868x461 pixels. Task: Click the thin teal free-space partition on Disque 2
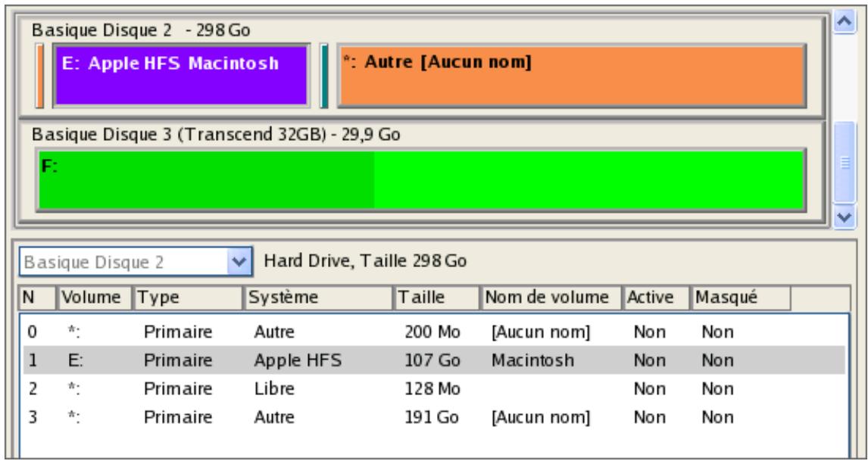tap(324, 75)
